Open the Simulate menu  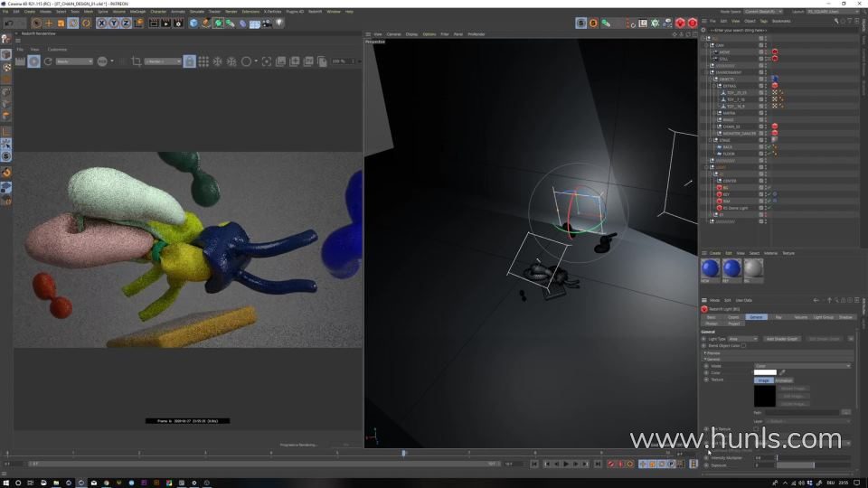coord(196,11)
